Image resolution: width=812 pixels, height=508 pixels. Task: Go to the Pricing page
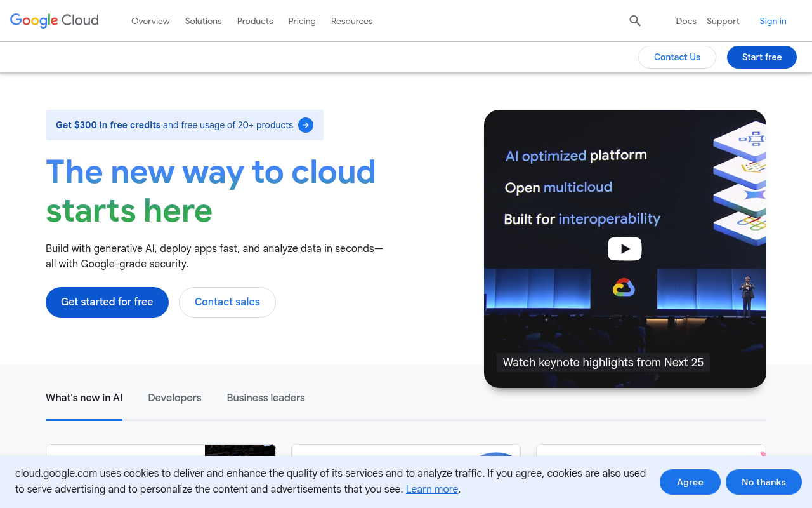pos(302,21)
